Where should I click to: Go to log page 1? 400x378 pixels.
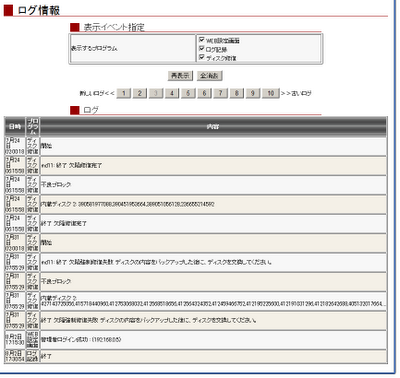(124, 93)
